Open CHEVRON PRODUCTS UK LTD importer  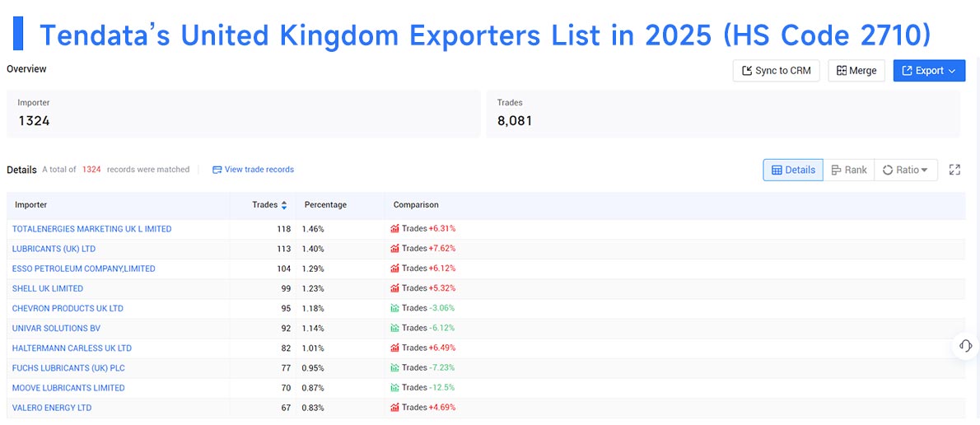point(68,308)
